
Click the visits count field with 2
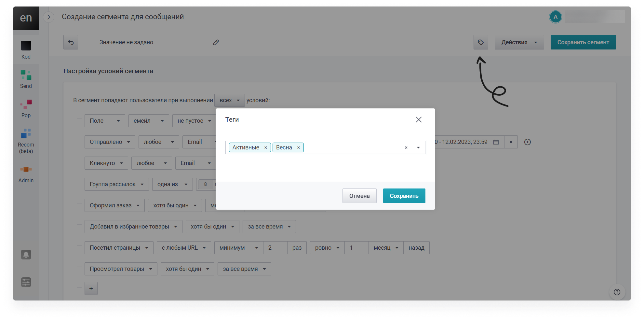[275, 248]
